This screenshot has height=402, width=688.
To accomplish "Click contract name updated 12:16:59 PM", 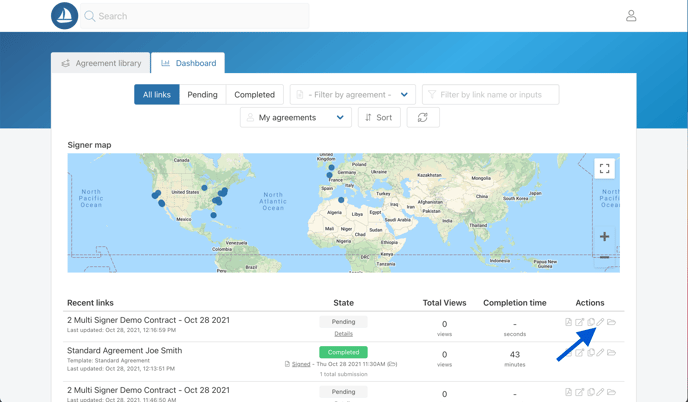I will pos(148,320).
